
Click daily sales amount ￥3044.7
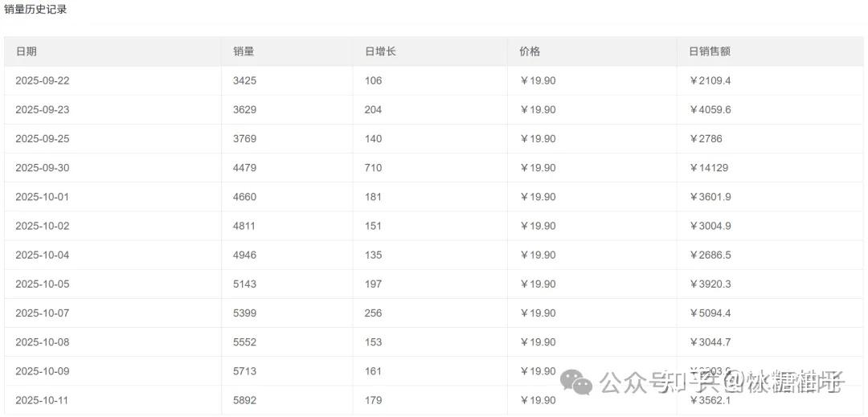tap(710, 342)
